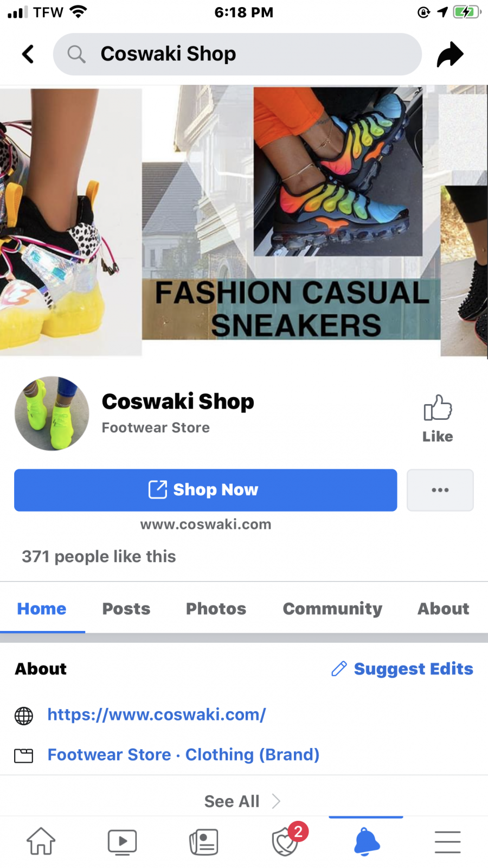Tap the Shop Now button
Screen dimensions: 488x868
206,490
